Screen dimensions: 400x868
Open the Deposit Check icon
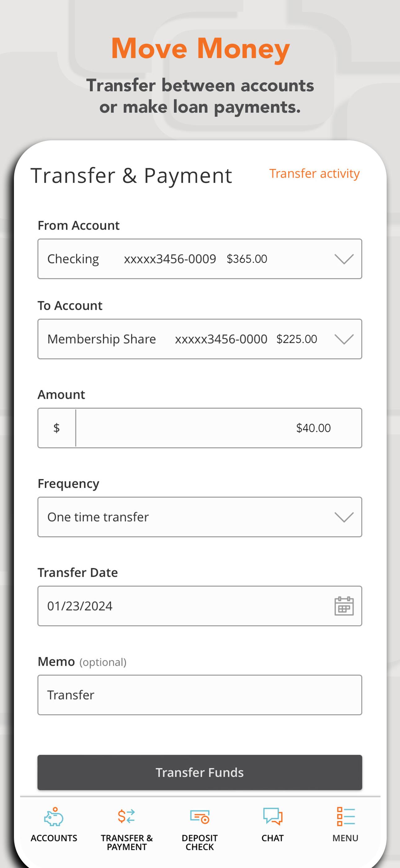click(x=200, y=817)
